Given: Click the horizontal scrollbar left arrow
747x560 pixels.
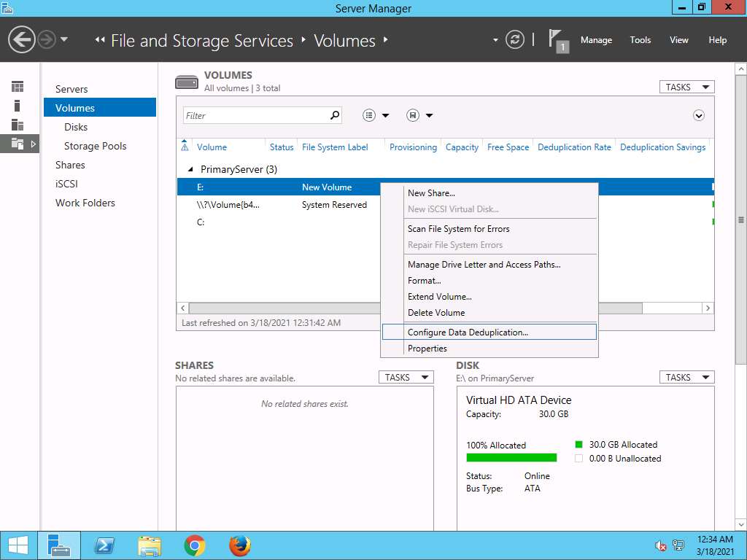Looking at the screenshot, I should click(x=183, y=308).
